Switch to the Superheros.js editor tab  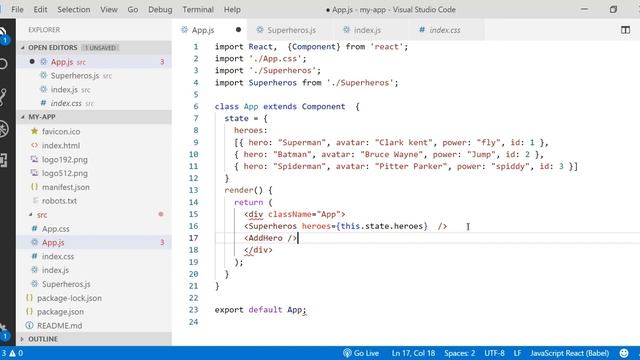coord(291,30)
